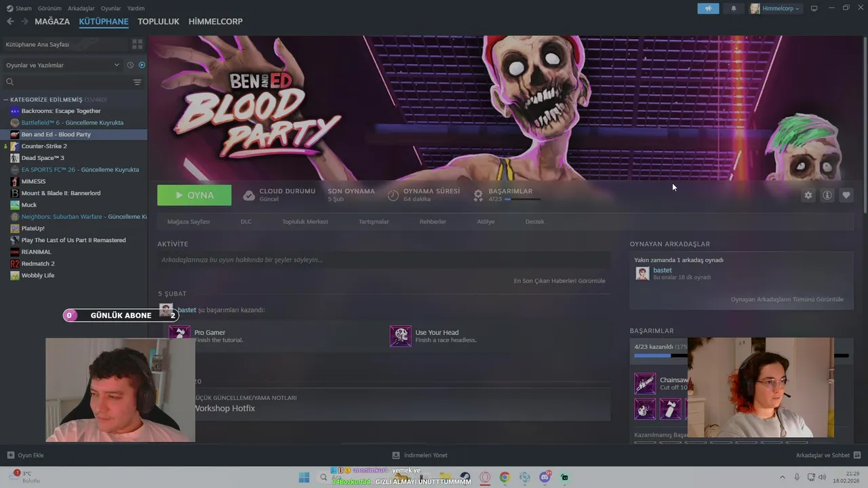Open the Rehberler tab
This screenshot has width=868, height=488.
tap(433, 222)
